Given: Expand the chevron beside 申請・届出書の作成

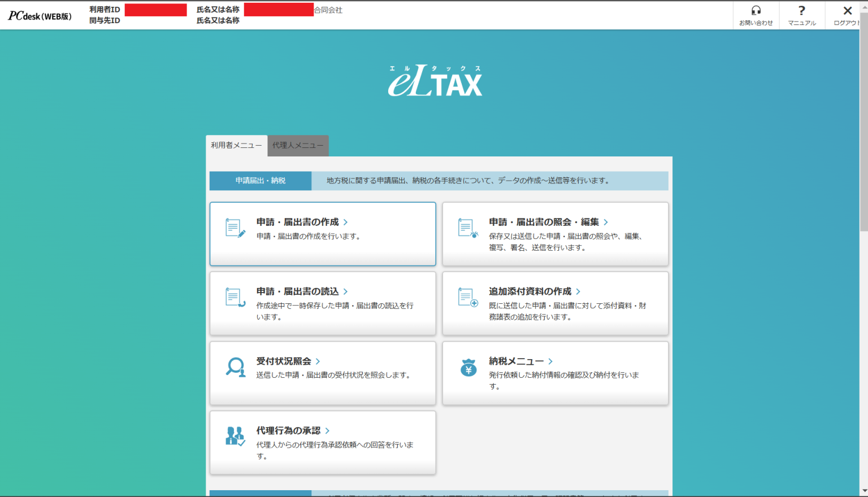Looking at the screenshot, I should pos(346,222).
